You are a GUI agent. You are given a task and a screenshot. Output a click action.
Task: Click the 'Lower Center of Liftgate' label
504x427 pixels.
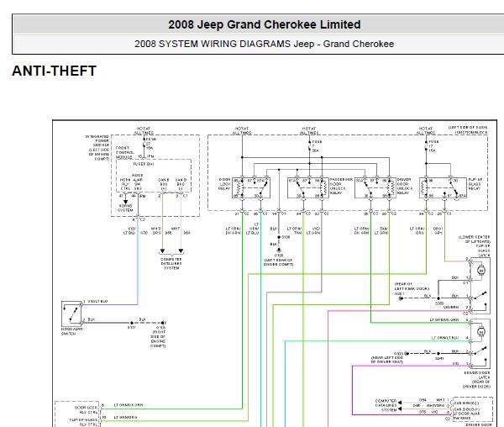[x=475, y=240]
